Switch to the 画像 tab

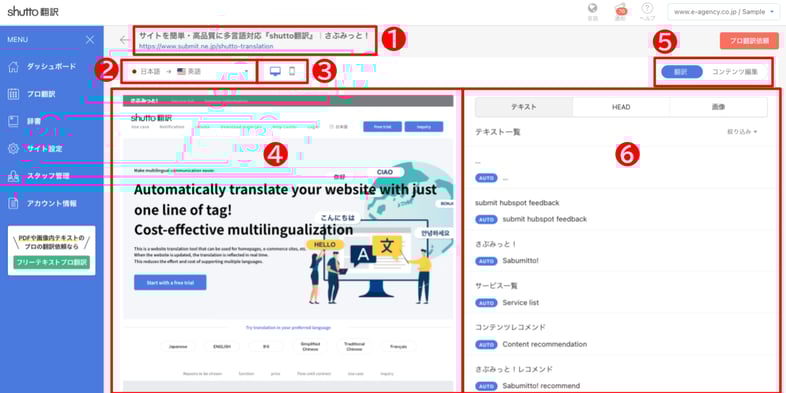point(718,107)
